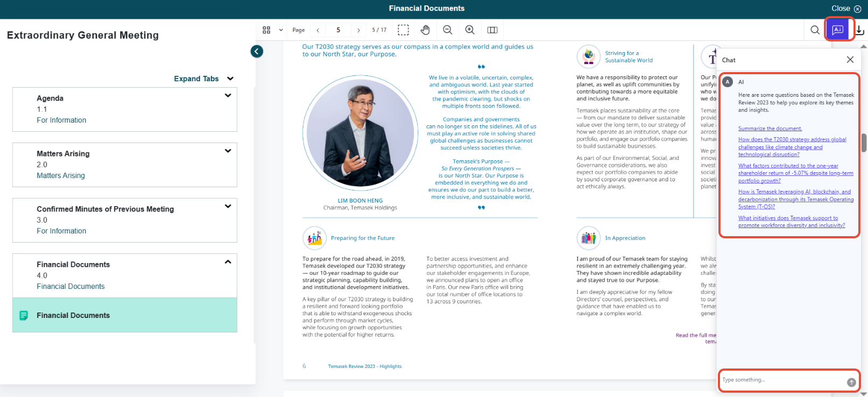868x397 pixels.
Task: Click the Lim Boon Heng portrait photo
Action: [361, 133]
